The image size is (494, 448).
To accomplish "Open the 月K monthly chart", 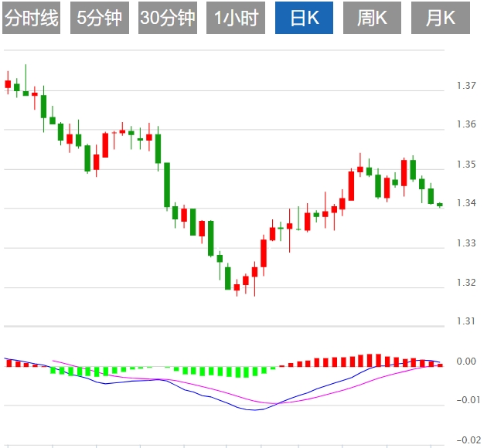I will click(x=441, y=19).
